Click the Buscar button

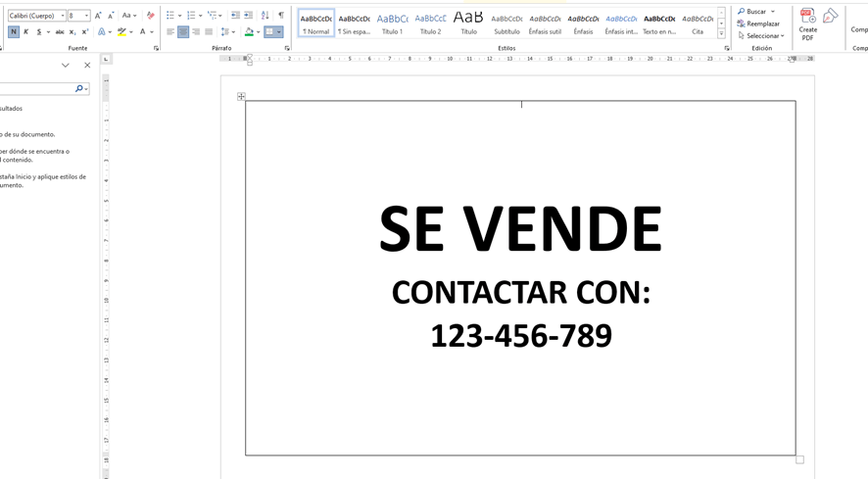point(751,12)
